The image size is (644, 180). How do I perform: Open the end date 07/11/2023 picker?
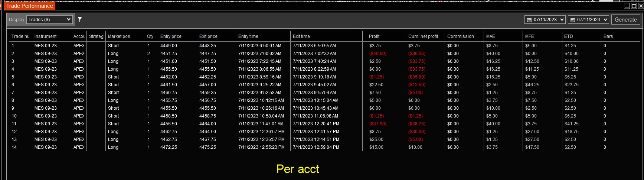click(588, 20)
